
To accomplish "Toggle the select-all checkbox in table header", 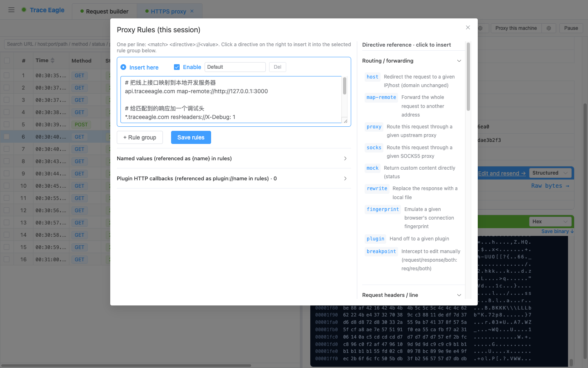I will coord(7,61).
